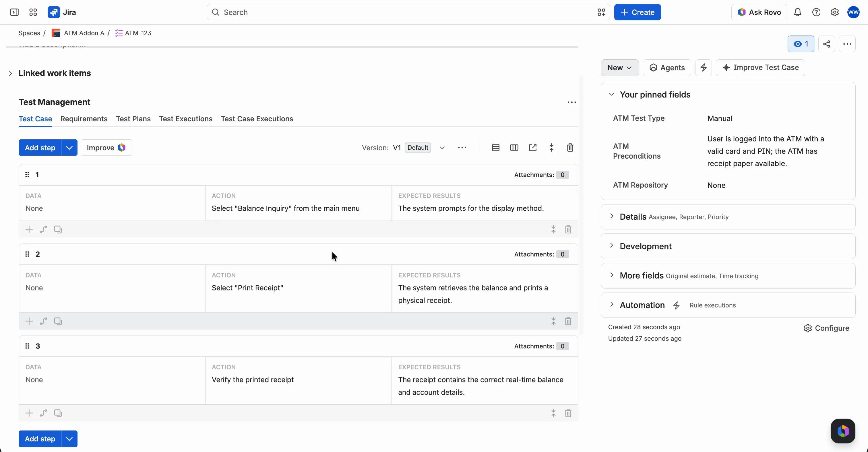Collapse all steps using toolbar collapse icon
This screenshot has height=452, width=868.
[x=552, y=148]
